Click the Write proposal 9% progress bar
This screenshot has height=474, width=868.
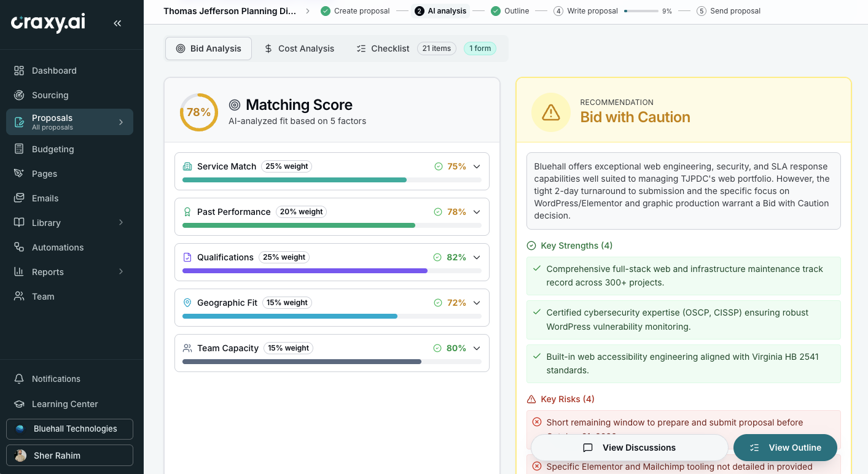641,11
